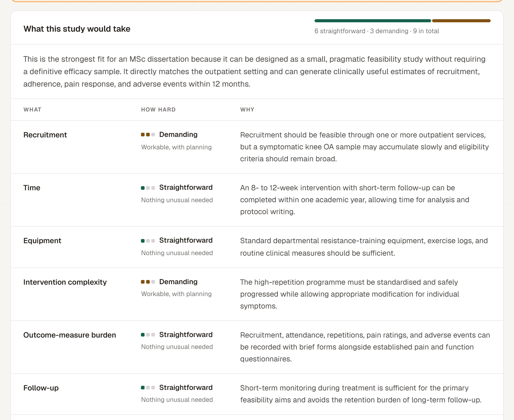Viewport: 514px width, 420px height.
Task: Click the Intervention complexity difficulty dots
Action: click(148, 282)
